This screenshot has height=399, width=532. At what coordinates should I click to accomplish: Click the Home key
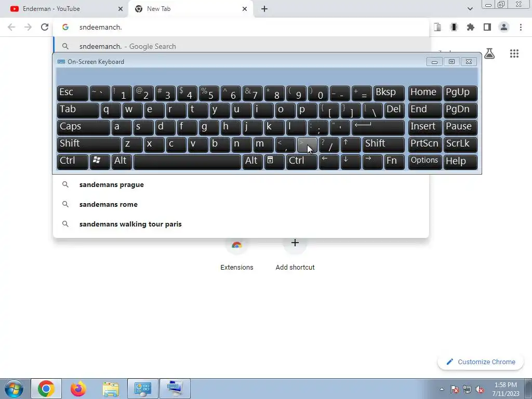click(425, 94)
